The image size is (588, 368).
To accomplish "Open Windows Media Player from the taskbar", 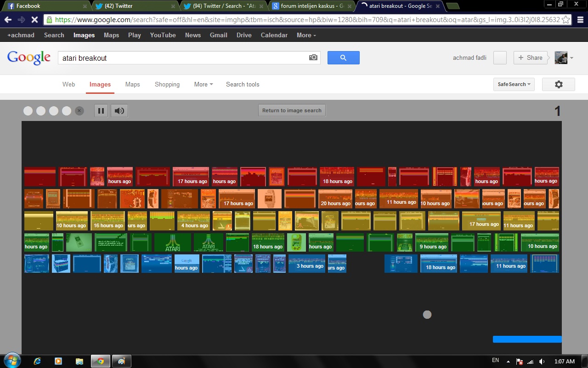I will 58,361.
